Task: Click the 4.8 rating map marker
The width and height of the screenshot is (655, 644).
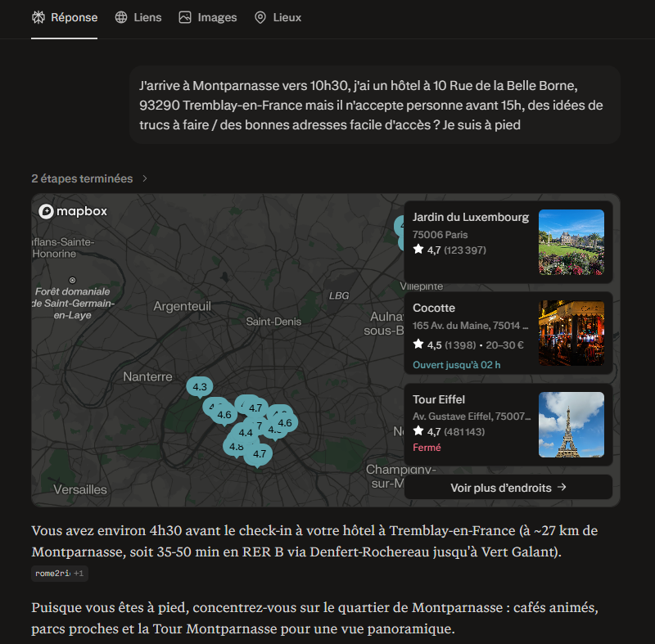Action: 236,447
